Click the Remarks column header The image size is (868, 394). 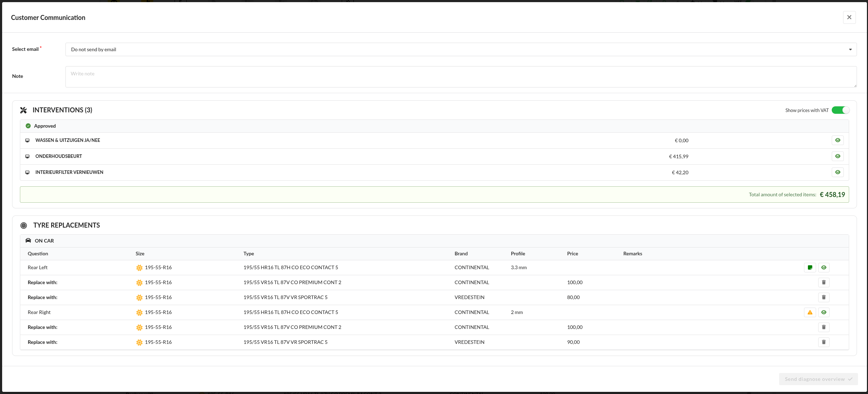[633, 254]
